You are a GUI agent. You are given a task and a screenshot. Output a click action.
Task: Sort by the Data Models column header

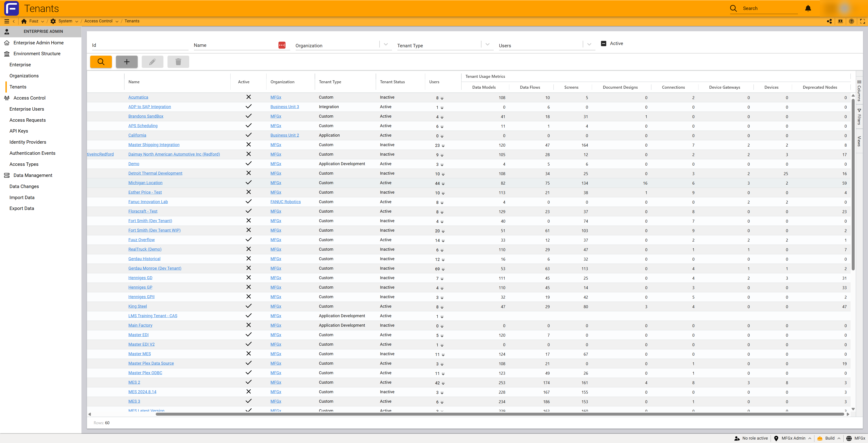pyautogui.click(x=484, y=87)
